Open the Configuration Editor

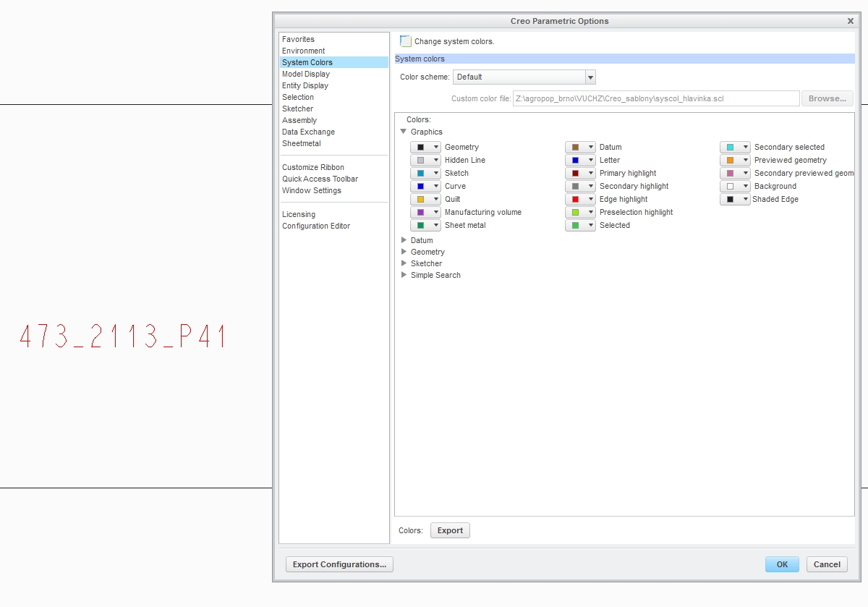[x=334, y=226]
